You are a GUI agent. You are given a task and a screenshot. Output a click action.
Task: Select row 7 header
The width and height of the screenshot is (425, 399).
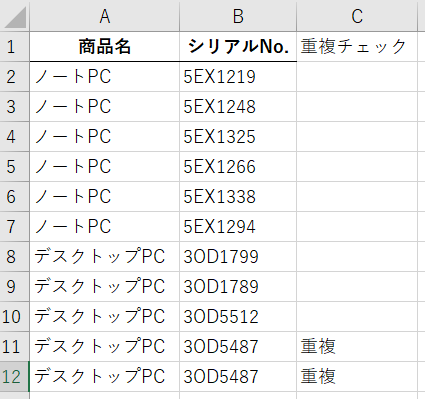point(14,227)
